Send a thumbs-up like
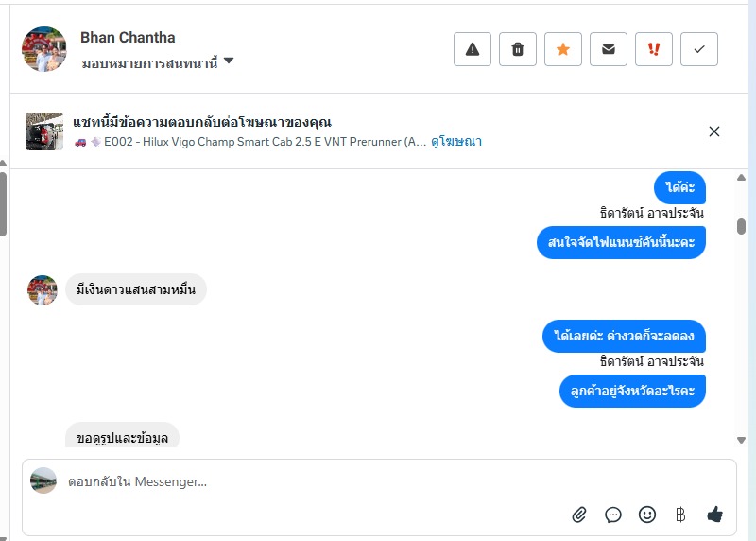Viewport: 756px width, 541px height. pos(714,515)
